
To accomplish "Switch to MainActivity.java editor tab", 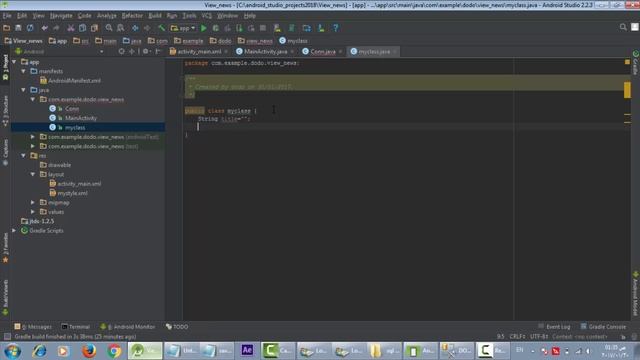I will 265,52.
